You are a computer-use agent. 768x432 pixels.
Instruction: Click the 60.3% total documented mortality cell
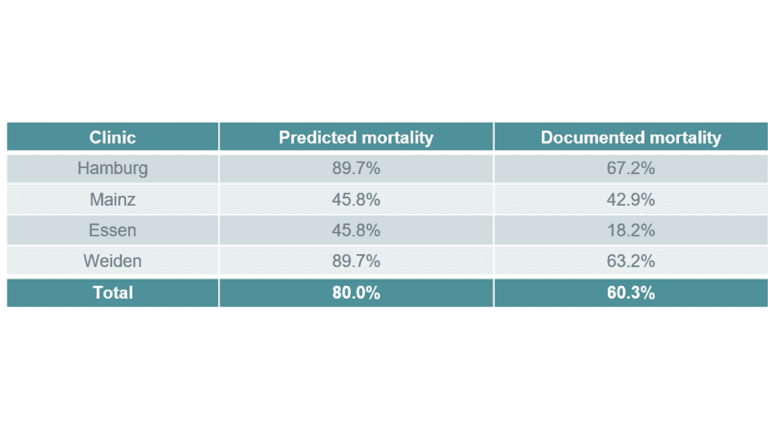click(630, 293)
